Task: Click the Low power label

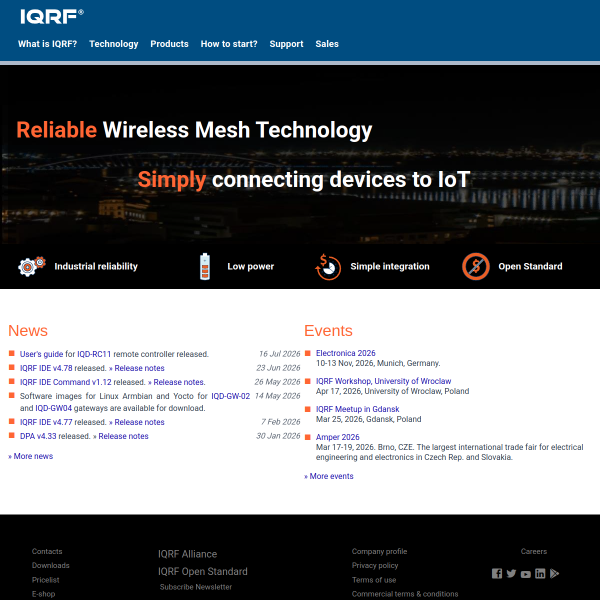Action: click(251, 266)
